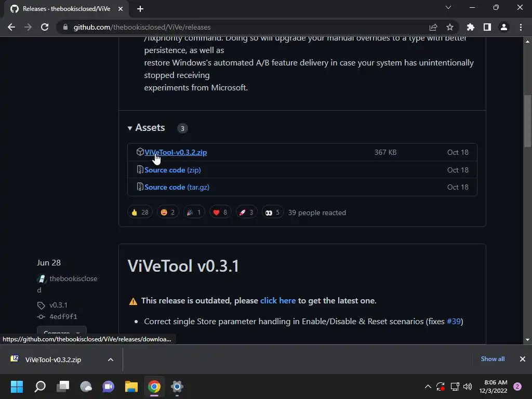Open the Windows Start menu
Image resolution: width=532 pixels, height=399 pixels.
(x=17, y=387)
